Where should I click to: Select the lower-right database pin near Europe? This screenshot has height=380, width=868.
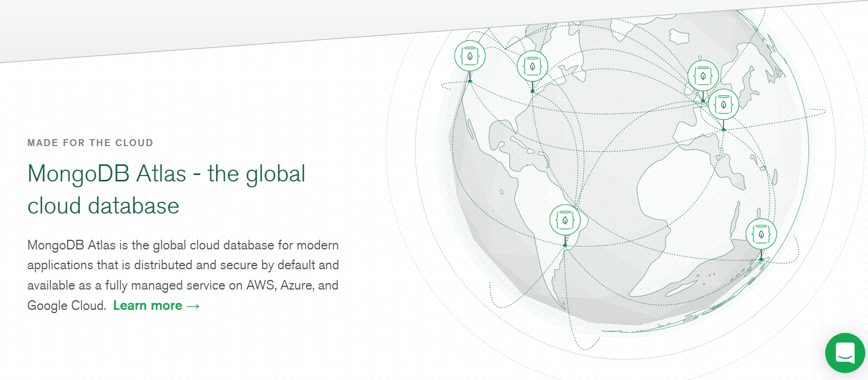tap(723, 104)
